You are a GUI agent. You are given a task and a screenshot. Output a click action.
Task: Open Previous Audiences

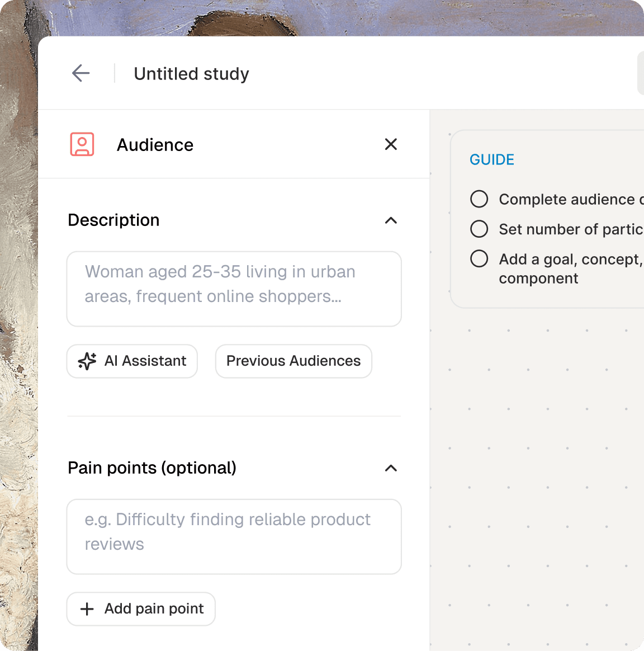tap(293, 361)
